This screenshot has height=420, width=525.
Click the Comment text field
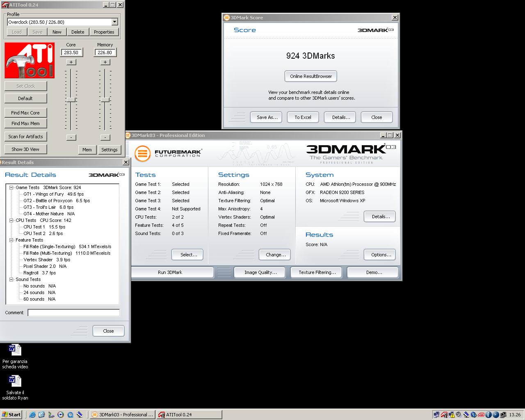point(73,313)
